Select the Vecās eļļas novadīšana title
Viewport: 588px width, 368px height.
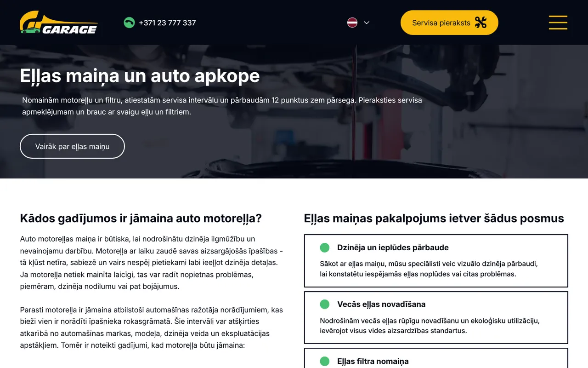[381, 304]
